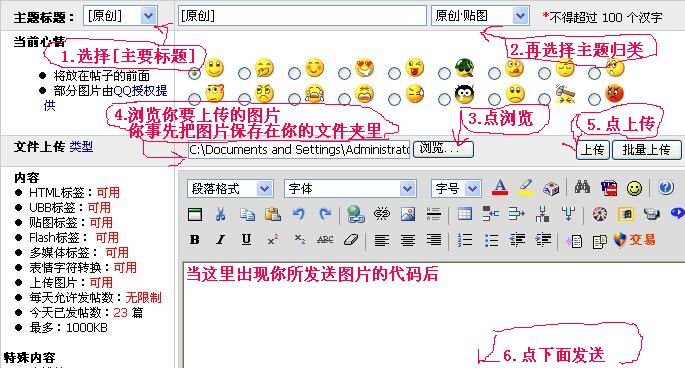Viewport: 685px width, 368px height.
Task: Open the 段落格式 dropdown
Action: tap(230, 189)
